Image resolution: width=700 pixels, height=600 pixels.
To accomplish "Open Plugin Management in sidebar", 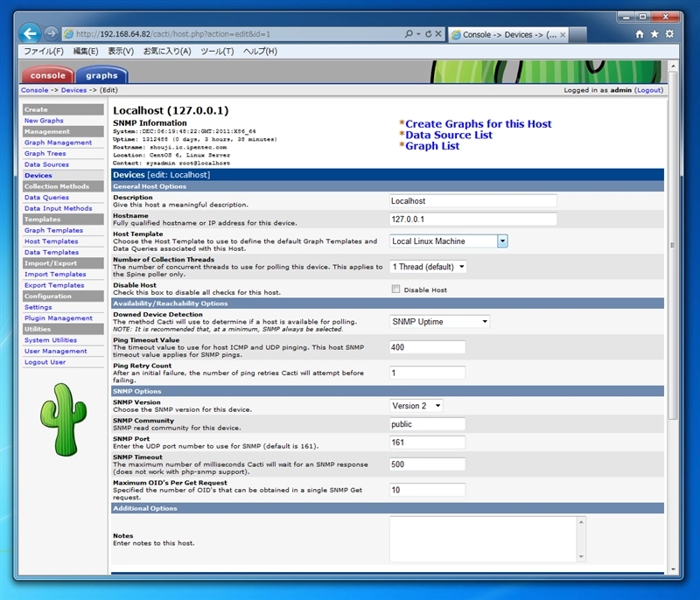I will [58, 318].
